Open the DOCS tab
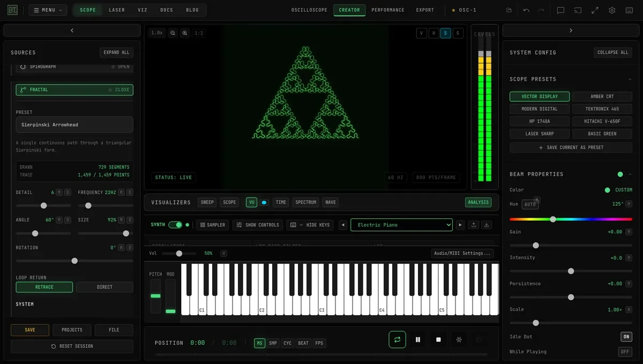643x364 pixels. click(167, 10)
